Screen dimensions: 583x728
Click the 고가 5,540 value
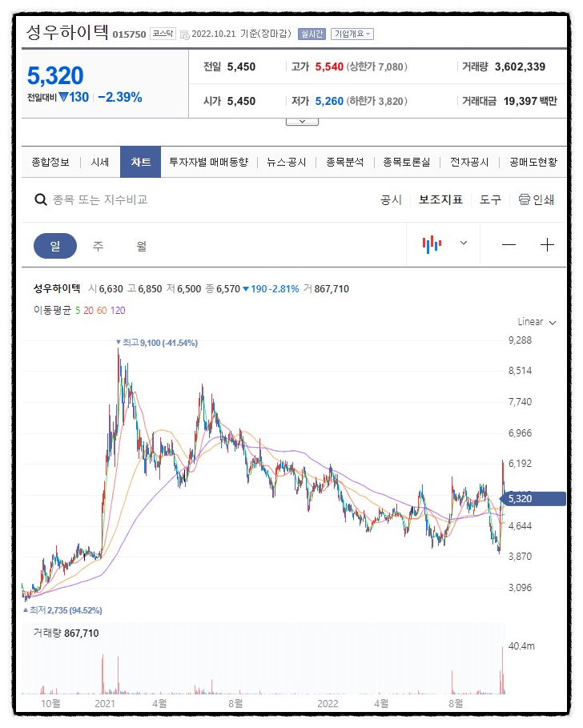329,66
